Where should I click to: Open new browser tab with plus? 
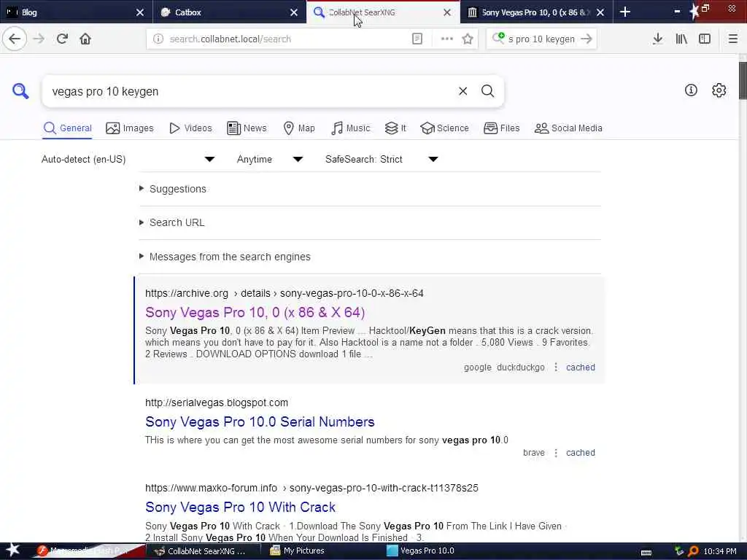click(x=625, y=12)
